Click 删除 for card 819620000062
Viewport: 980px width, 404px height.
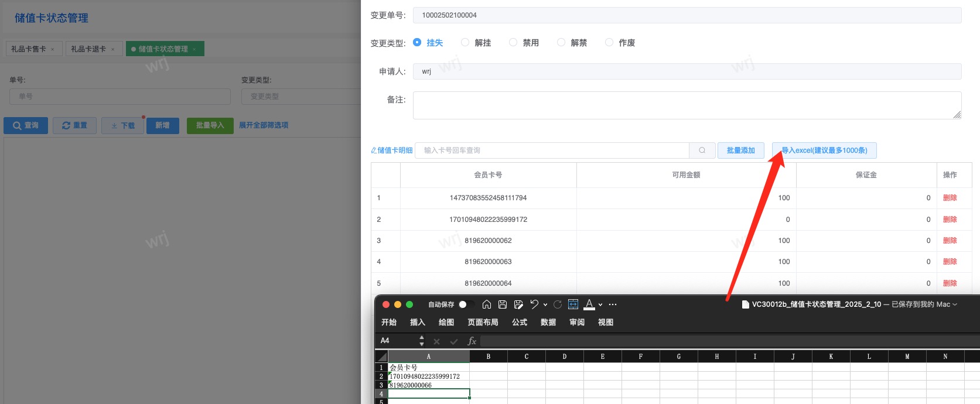coord(950,241)
